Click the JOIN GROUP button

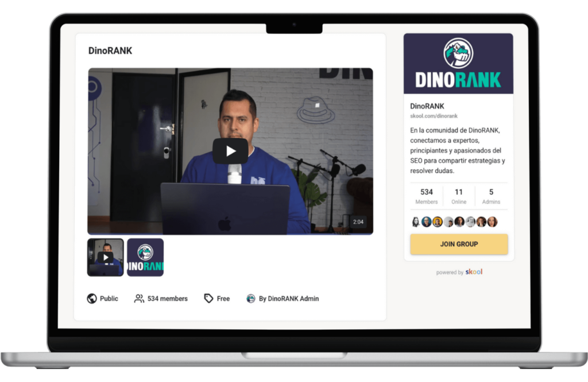click(x=459, y=244)
